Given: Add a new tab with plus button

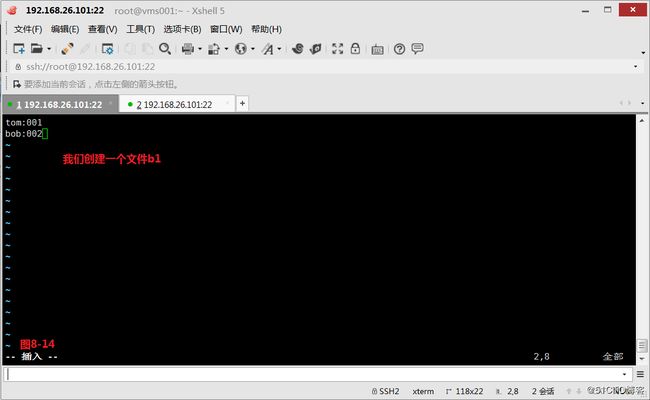Looking at the screenshot, I should point(243,104).
